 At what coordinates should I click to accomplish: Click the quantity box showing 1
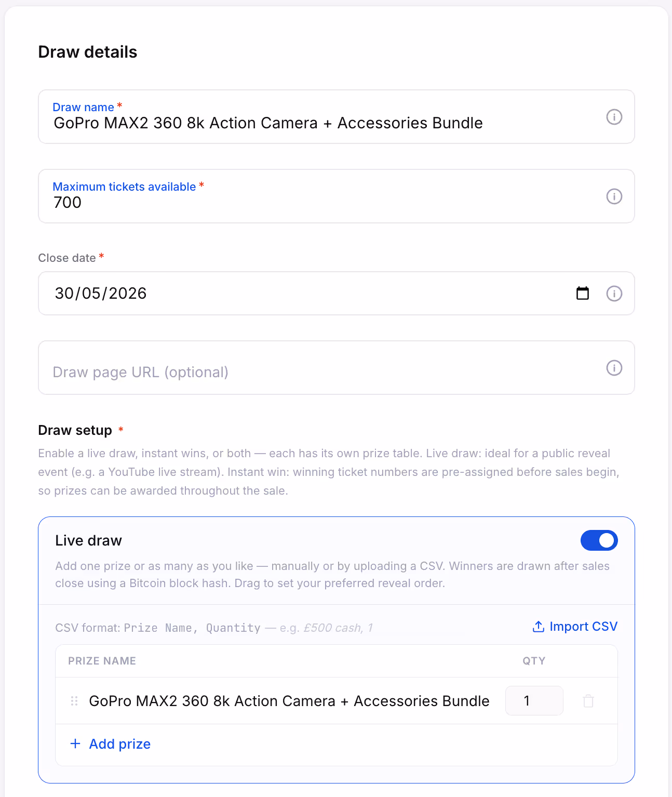click(x=534, y=701)
